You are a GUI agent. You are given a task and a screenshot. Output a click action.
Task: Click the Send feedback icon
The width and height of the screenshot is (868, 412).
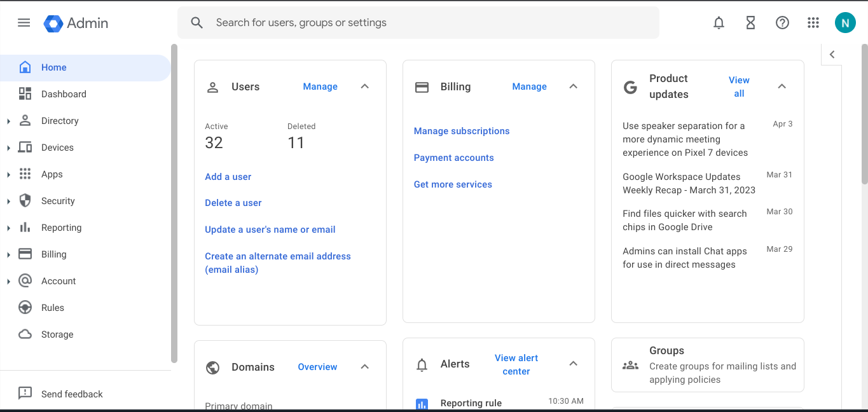tap(25, 394)
